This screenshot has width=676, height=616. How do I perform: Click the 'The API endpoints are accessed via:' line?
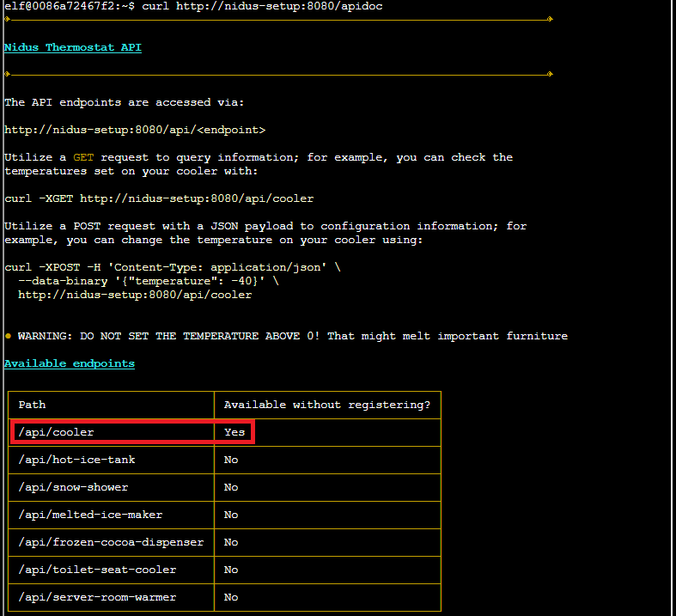click(125, 102)
